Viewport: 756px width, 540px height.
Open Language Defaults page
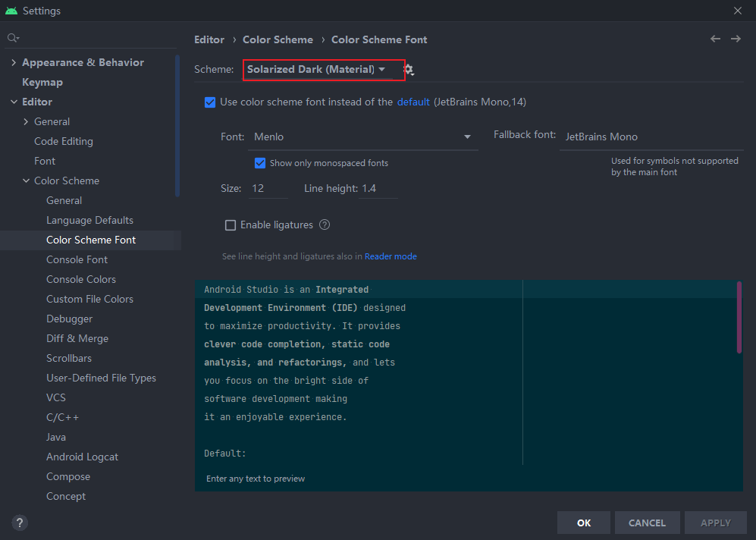(89, 221)
